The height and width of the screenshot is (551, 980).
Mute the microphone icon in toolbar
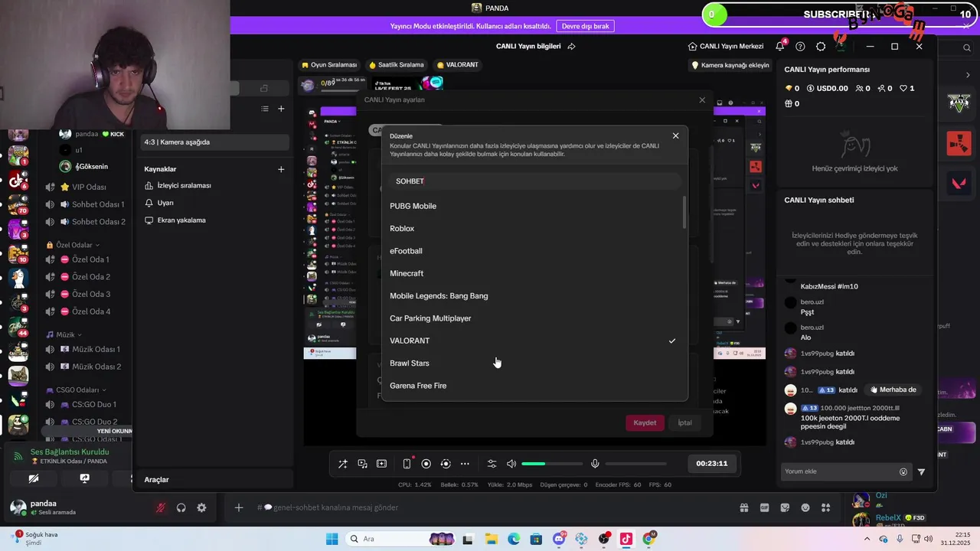595,464
